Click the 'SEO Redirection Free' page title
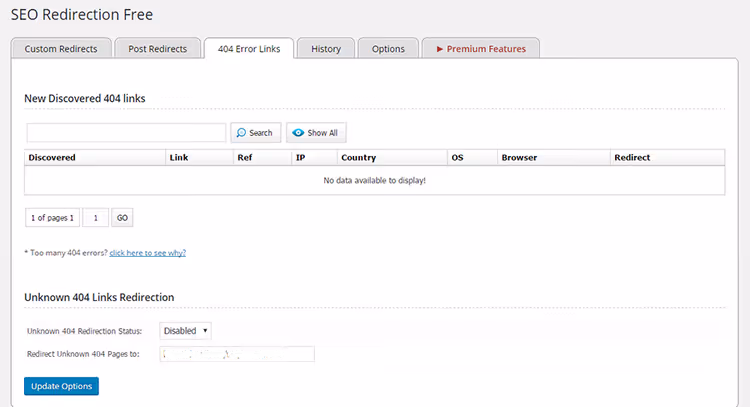 [x=82, y=14]
